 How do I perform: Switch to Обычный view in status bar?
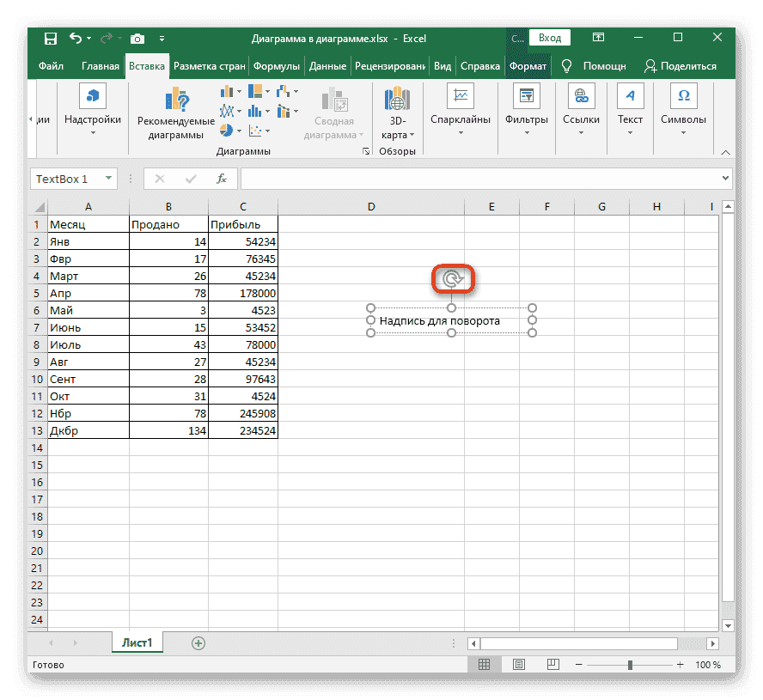pos(484,664)
